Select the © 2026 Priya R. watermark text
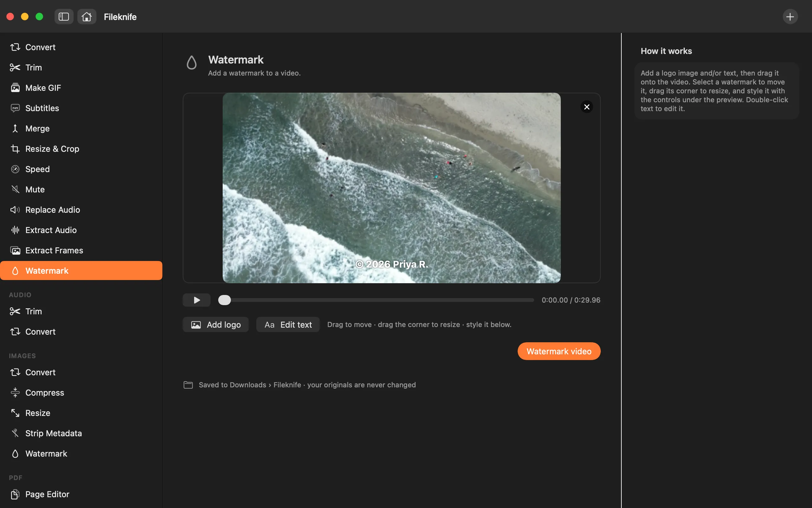This screenshot has height=508, width=812. click(392, 264)
